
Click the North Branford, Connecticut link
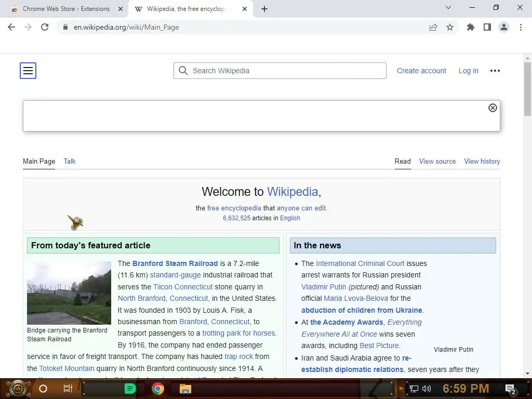163,298
